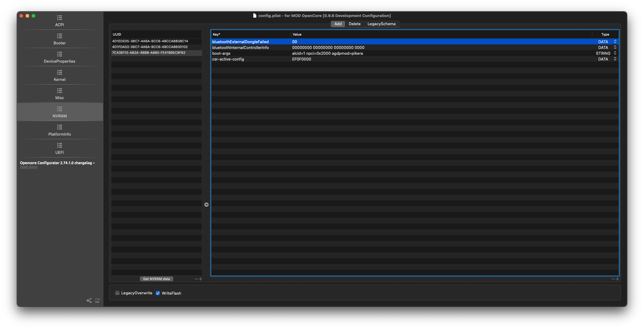Open the UEFI sidebar icon
644x329 pixels.
pyautogui.click(x=60, y=146)
